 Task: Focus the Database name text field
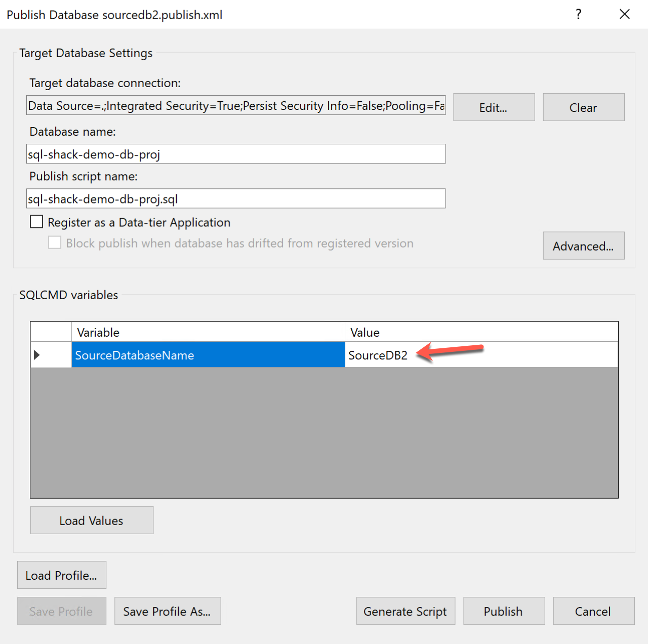[x=235, y=154]
